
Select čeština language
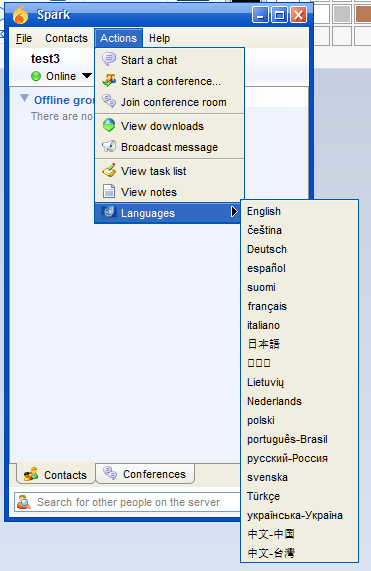(299, 230)
